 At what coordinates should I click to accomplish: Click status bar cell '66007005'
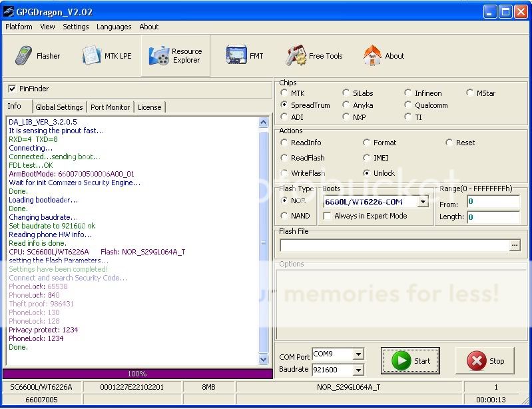[41, 400]
